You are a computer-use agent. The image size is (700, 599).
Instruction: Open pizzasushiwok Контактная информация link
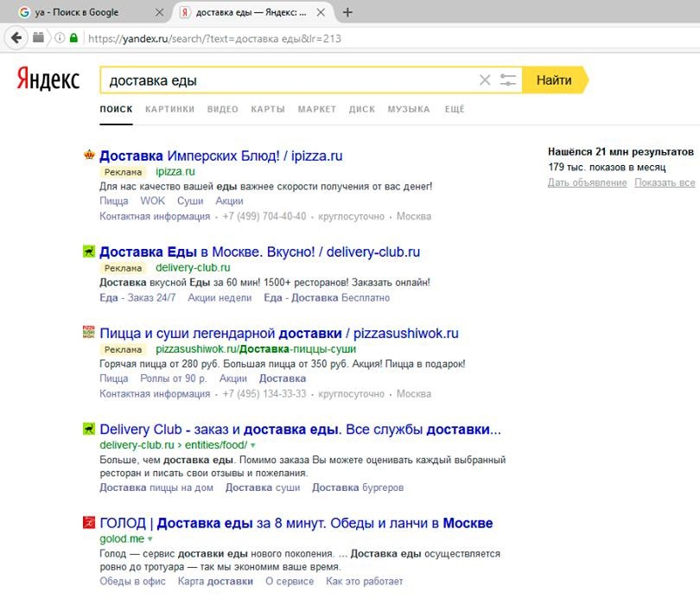(x=155, y=394)
